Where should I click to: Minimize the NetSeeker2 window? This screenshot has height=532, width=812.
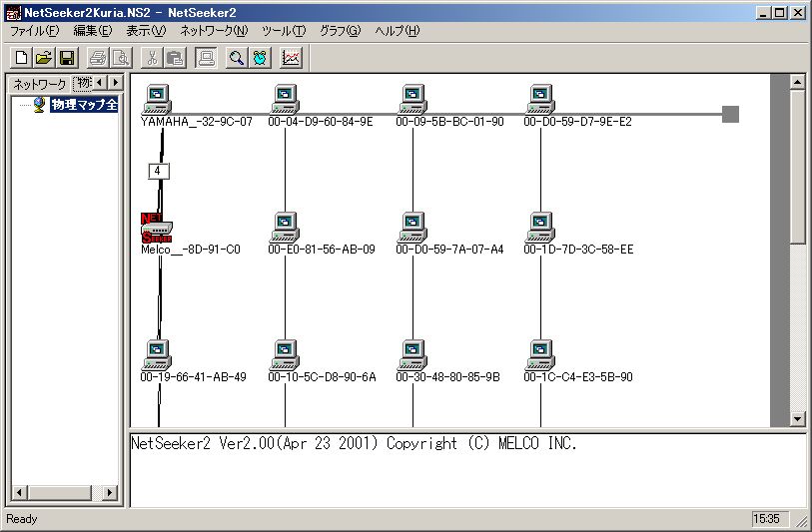coord(763,13)
